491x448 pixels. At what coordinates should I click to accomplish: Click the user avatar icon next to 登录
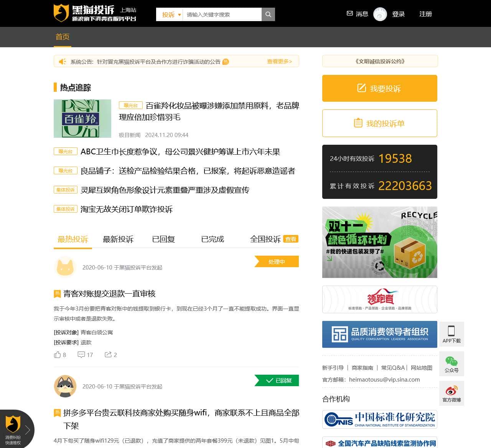click(380, 14)
